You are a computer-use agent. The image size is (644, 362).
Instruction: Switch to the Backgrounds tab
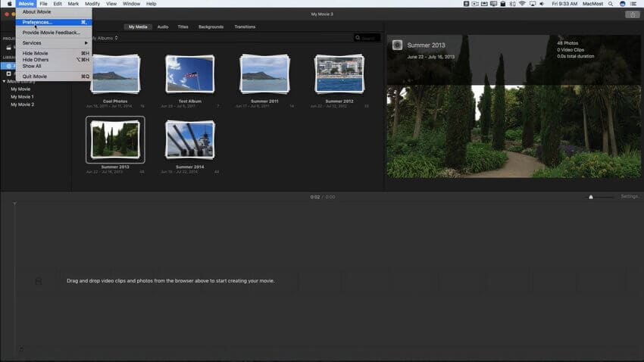click(x=211, y=27)
